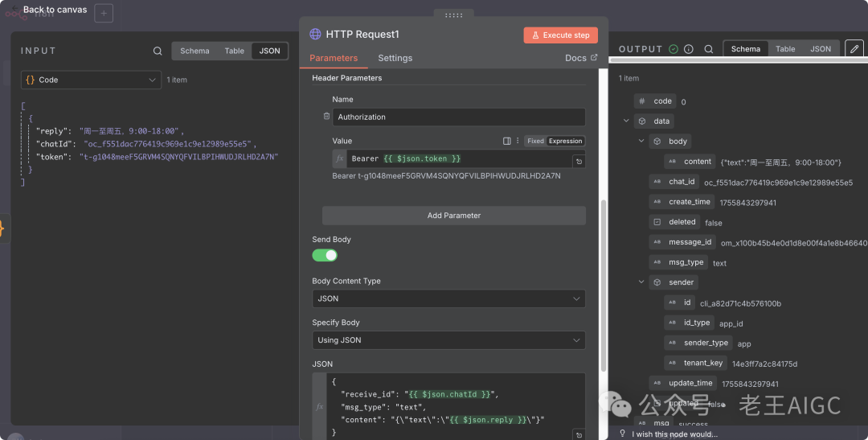Collapse the data object in the OUTPUT schema
868x440 pixels.
coord(626,121)
